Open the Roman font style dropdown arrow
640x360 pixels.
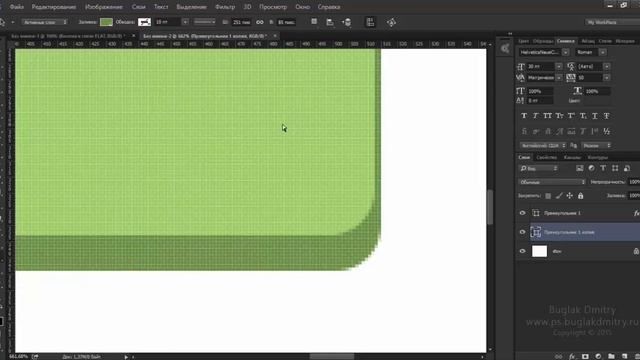tap(602, 52)
